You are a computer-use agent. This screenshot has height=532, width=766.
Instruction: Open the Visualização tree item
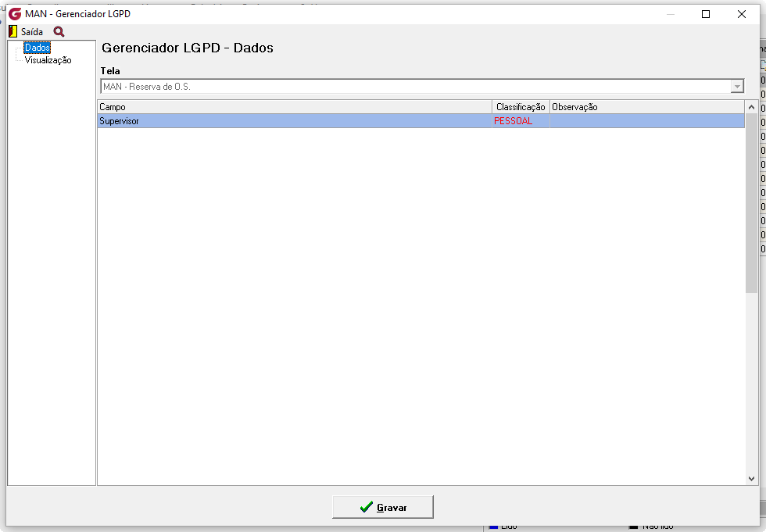point(48,60)
